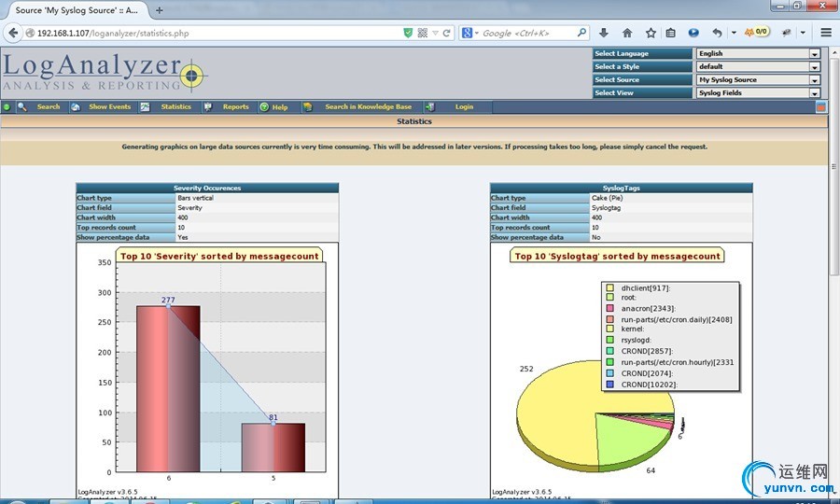Click the icon beside Reports
This screenshot has height=504, width=840.
[x=207, y=107]
